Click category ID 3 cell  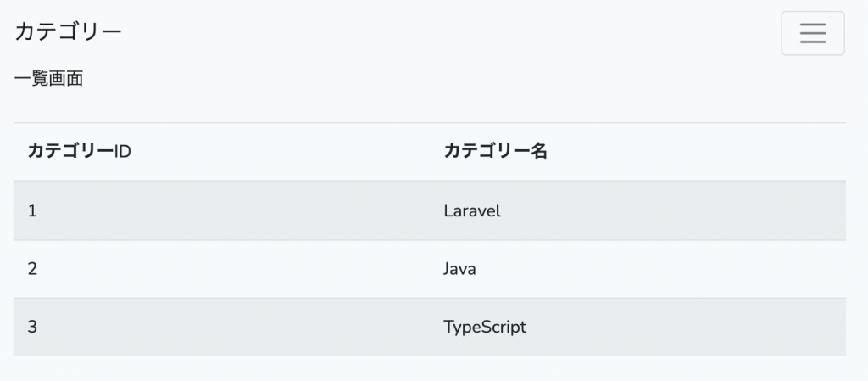pyautogui.click(x=32, y=327)
